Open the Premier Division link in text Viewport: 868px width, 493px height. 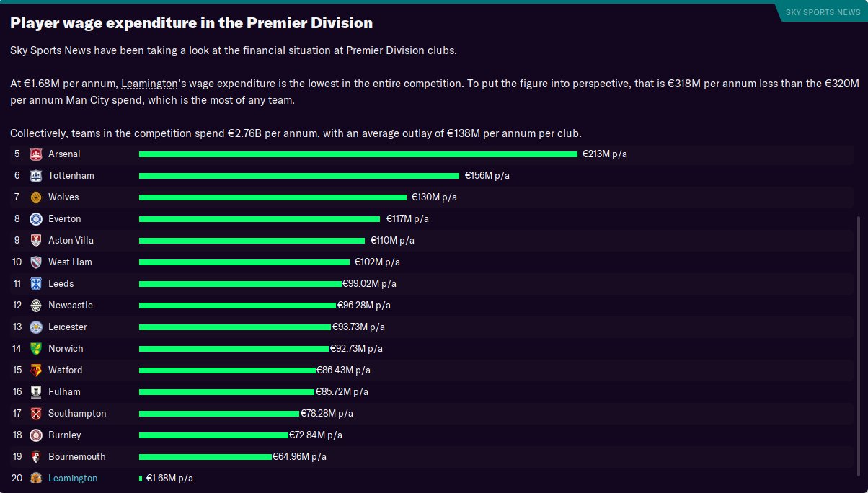[x=385, y=51]
